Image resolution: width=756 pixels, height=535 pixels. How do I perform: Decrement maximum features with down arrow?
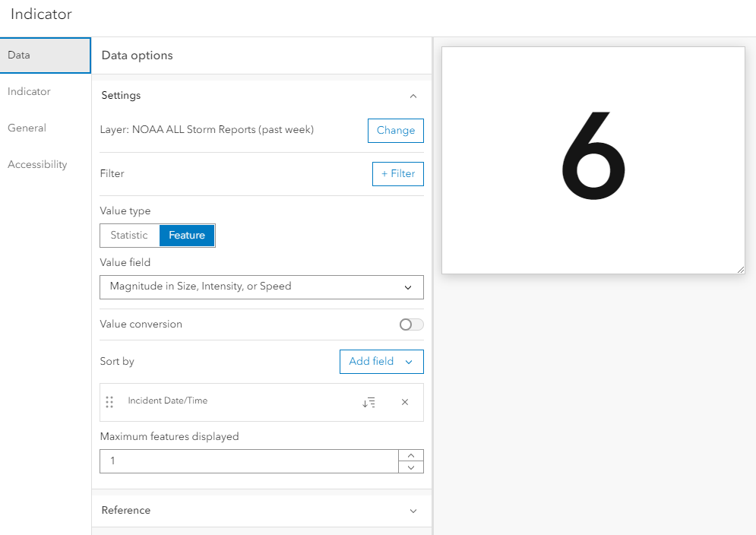[x=411, y=466]
